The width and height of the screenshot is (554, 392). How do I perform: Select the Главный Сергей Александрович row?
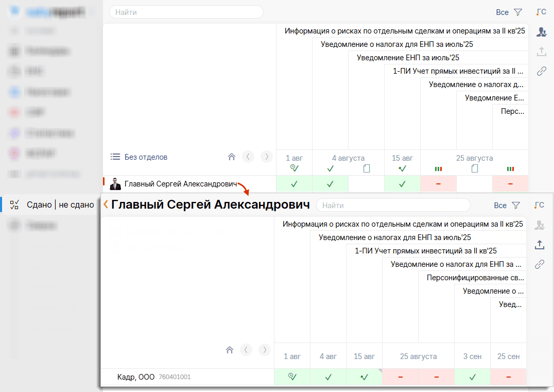click(x=180, y=184)
